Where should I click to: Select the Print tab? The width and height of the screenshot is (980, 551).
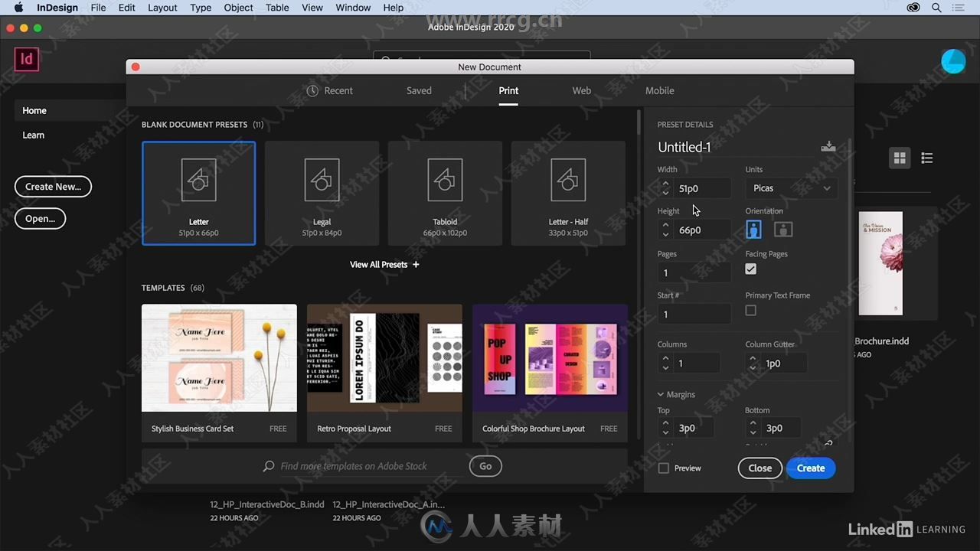tap(508, 90)
